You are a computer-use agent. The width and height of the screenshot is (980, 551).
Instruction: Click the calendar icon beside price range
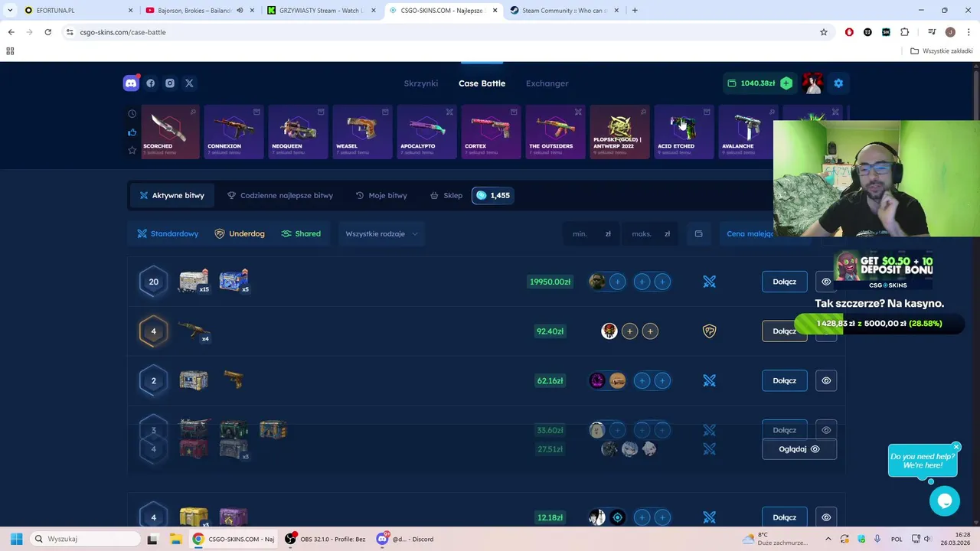tap(698, 233)
